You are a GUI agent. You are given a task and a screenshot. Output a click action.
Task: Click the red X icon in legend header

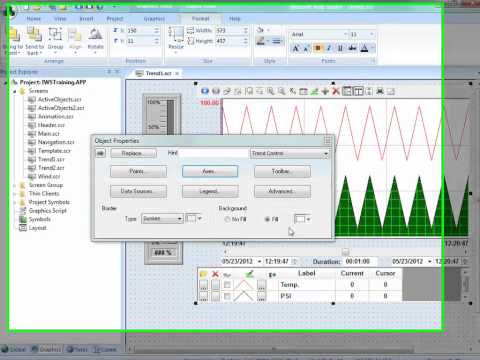click(215, 274)
